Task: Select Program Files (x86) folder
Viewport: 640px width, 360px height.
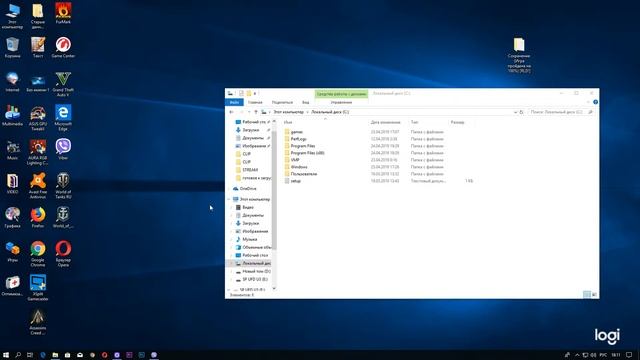Action: (x=307, y=153)
